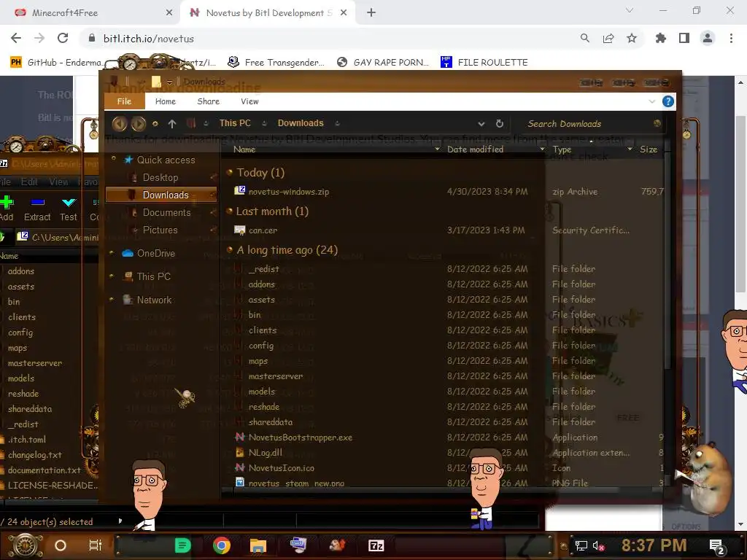
Task: Open Chrome from the taskbar
Action: [x=222, y=545]
